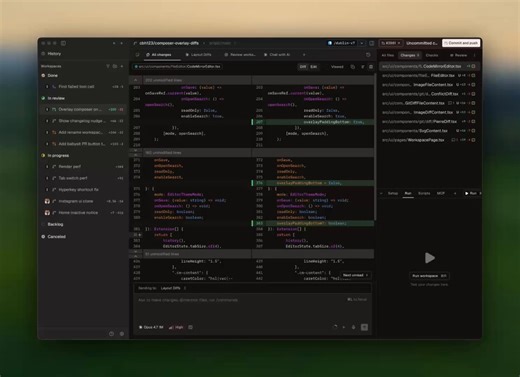Filter workspaces with the funnel icon
This screenshot has width=520, height=377.
click(108, 66)
